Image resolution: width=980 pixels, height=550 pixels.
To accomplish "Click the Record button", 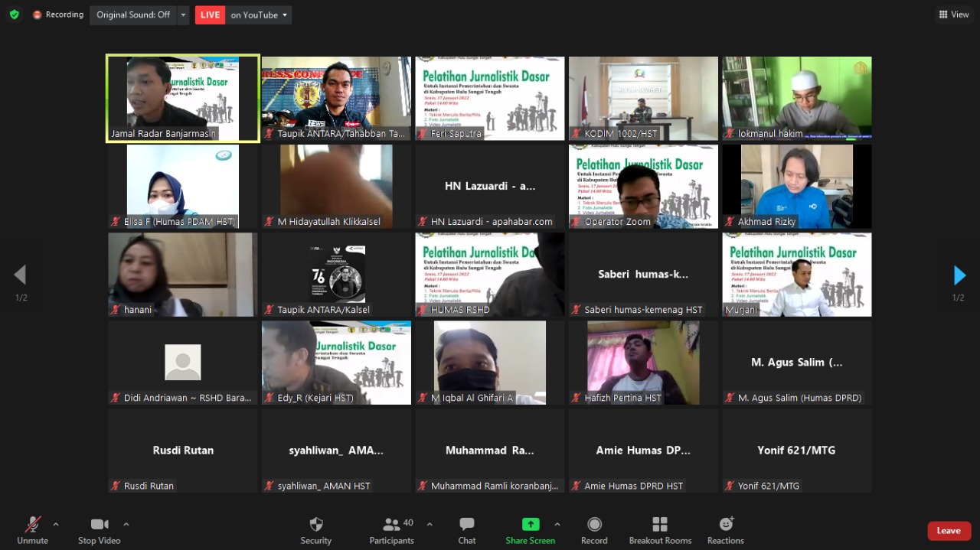I will click(x=594, y=525).
